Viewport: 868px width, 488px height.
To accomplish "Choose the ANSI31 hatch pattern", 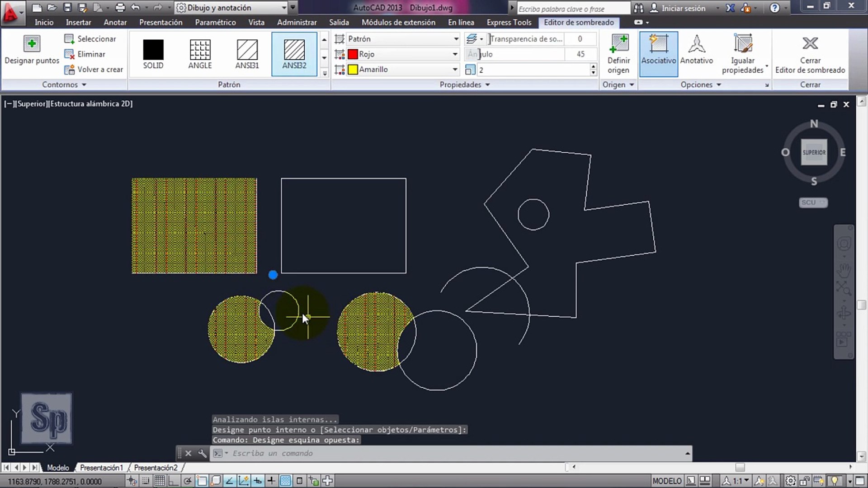I will 247,53.
